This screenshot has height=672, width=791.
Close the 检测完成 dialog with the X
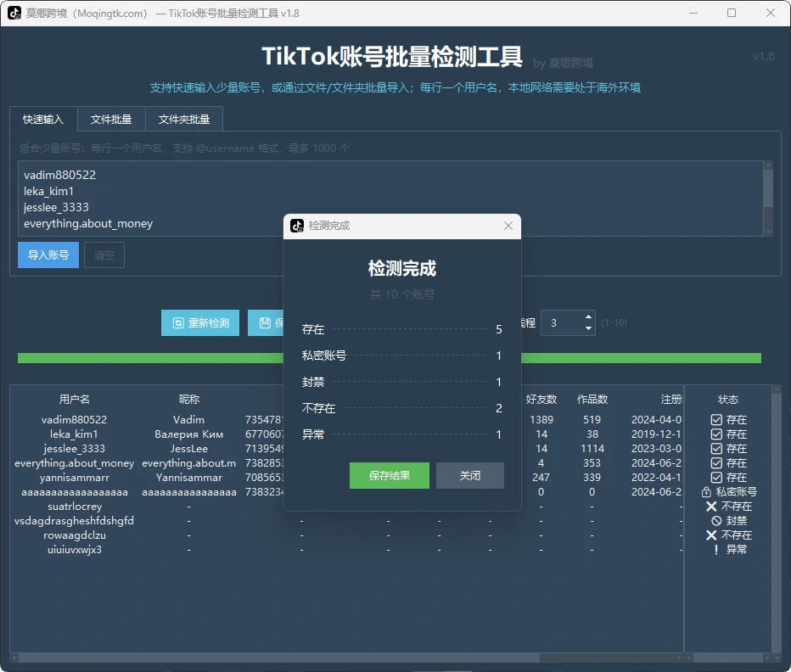(508, 226)
